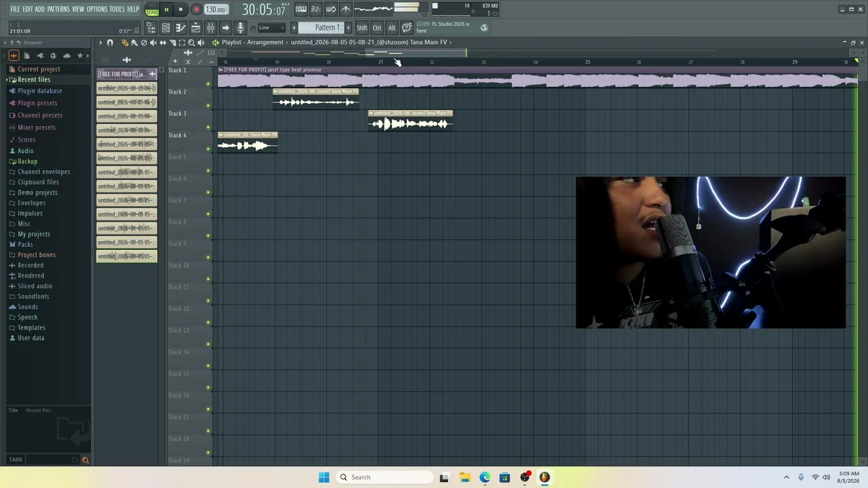Select the mute tool in Playlist toolbar
Screen dimensions: 868x488
pyautogui.click(x=153, y=43)
